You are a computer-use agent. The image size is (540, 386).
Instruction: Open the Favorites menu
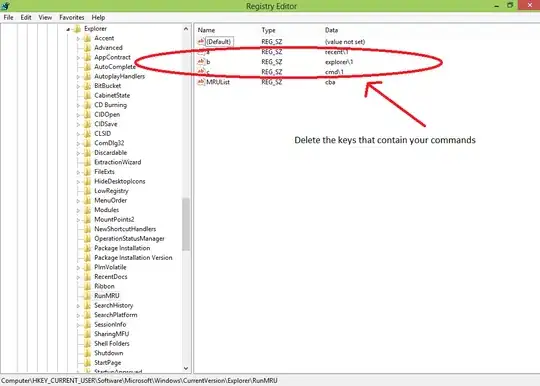pos(72,17)
